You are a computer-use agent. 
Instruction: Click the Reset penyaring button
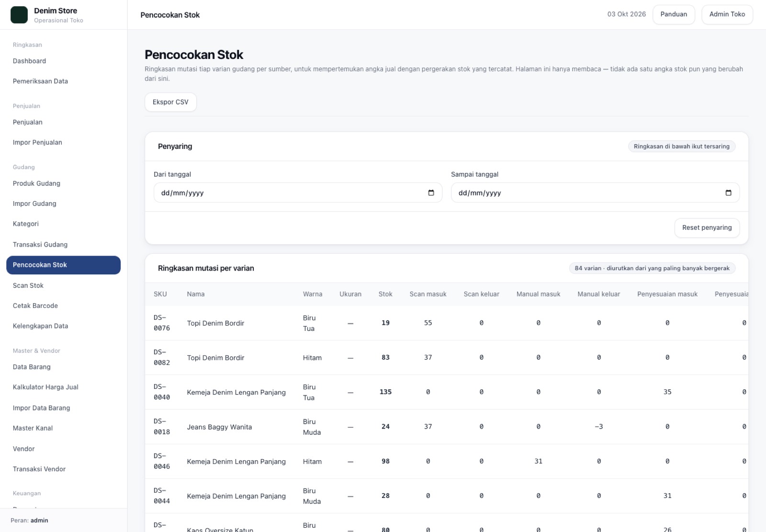(707, 228)
